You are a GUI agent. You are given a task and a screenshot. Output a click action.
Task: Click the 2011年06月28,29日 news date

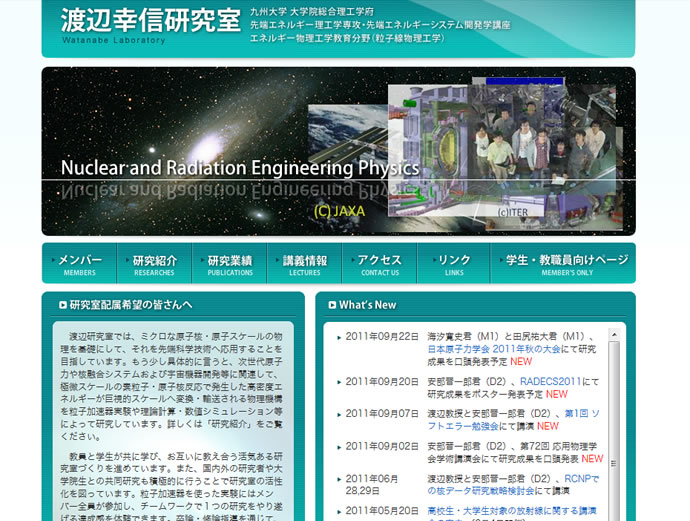(x=372, y=484)
